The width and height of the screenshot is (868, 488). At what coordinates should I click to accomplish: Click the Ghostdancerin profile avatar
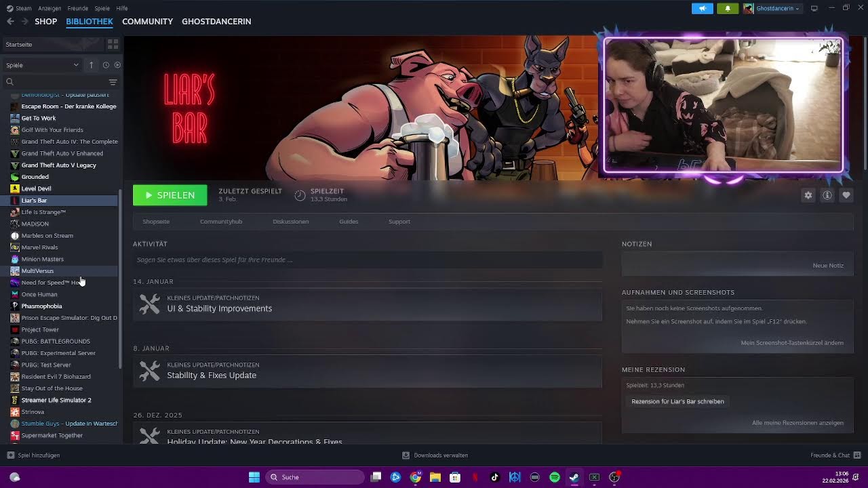[x=749, y=8]
